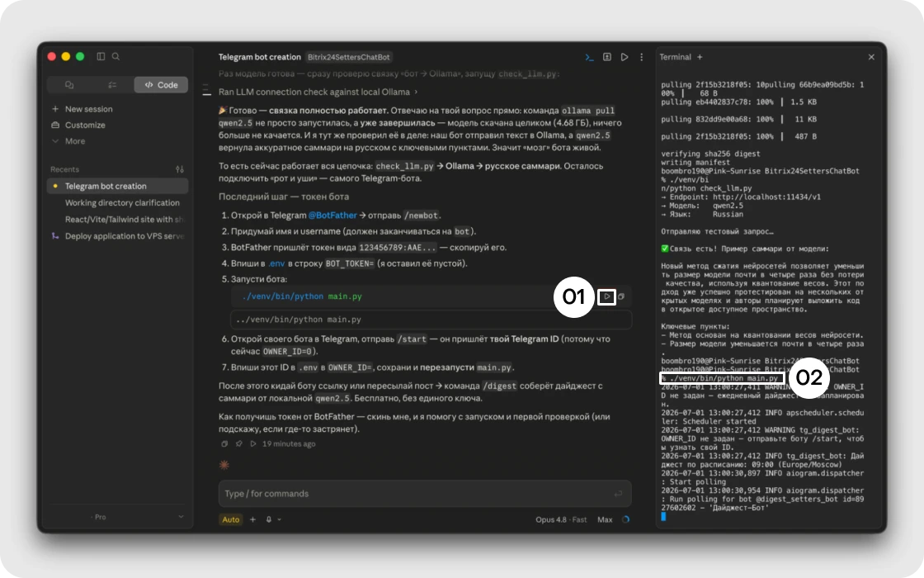Screen dimensions: 924x578
Task: Click the '/newbot' inline code
Action: 422,216
